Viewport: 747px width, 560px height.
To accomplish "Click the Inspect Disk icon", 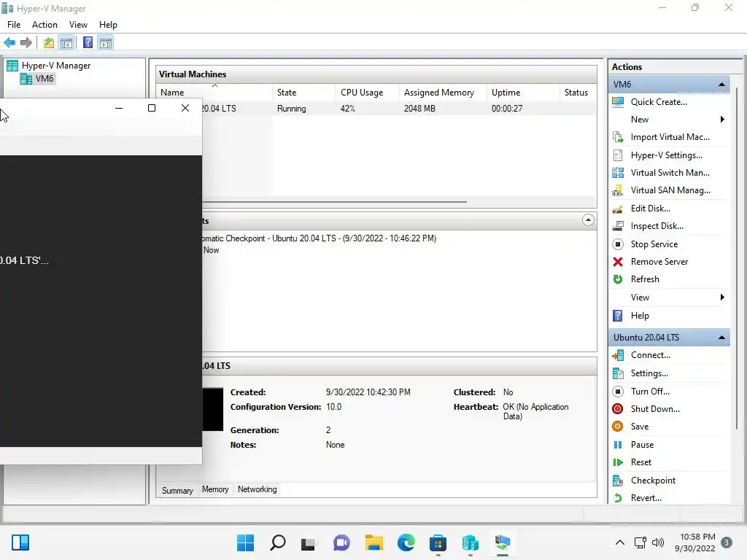I will (x=618, y=226).
